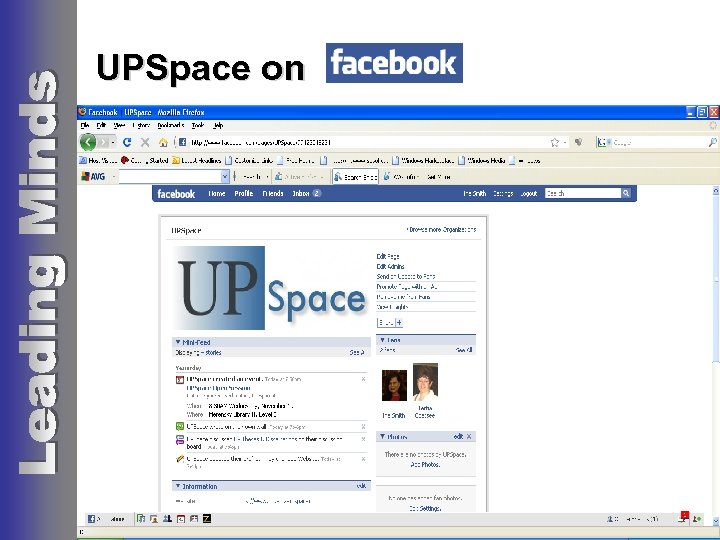Screen dimensions: 720x540
Task: Click the AVG toolbar search input
Action: coord(170,176)
